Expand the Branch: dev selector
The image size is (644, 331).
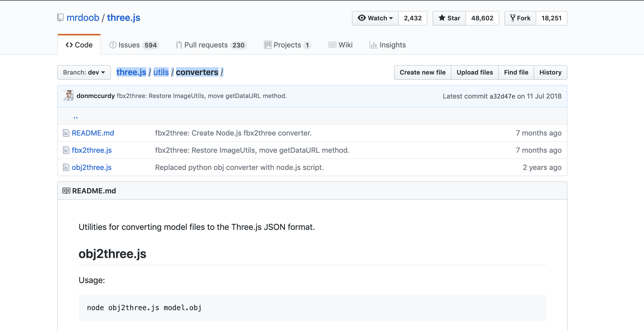pos(84,72)
